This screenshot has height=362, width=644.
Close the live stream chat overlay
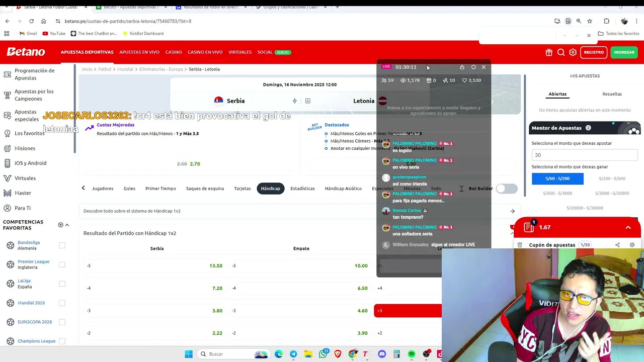coord(484,67)
